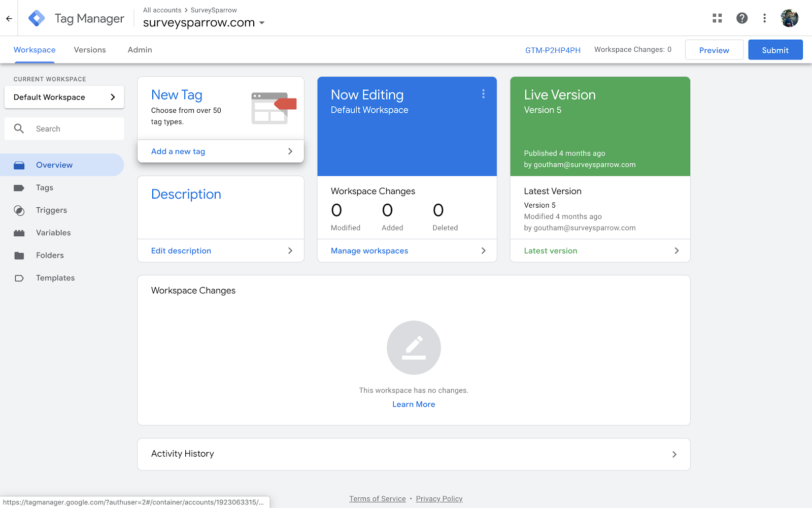The height and width of the screenshot is (508, 812).
Task: Click the Latest version link
Action: [551, 250]
